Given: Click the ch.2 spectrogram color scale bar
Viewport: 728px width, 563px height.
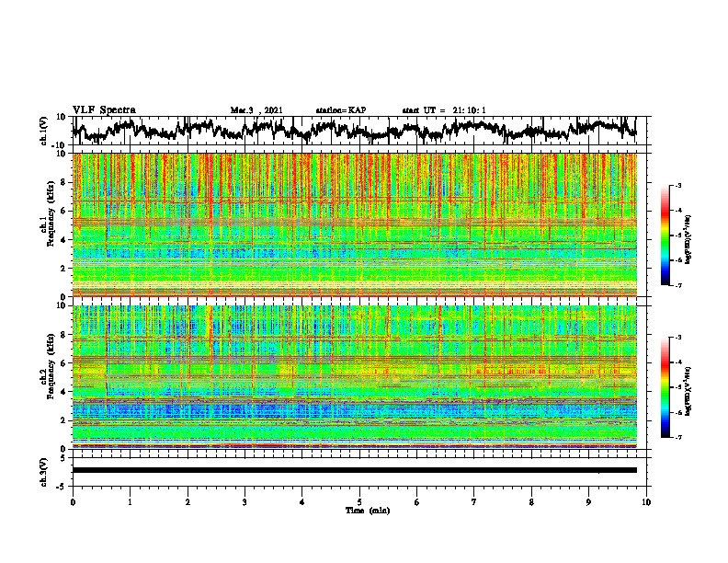Looking at the screenshot, I should pos(665,387).
